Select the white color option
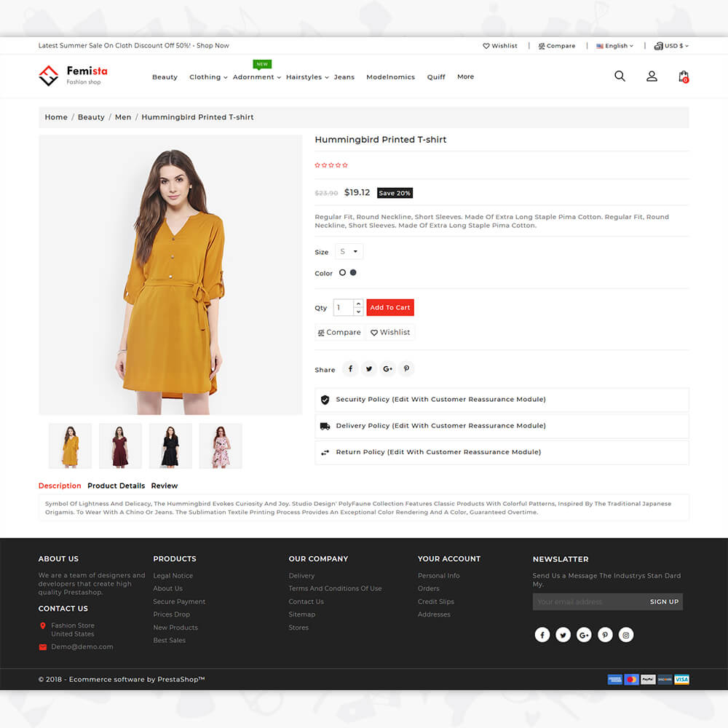The image size is (728, 728). (x=342, y=272)
